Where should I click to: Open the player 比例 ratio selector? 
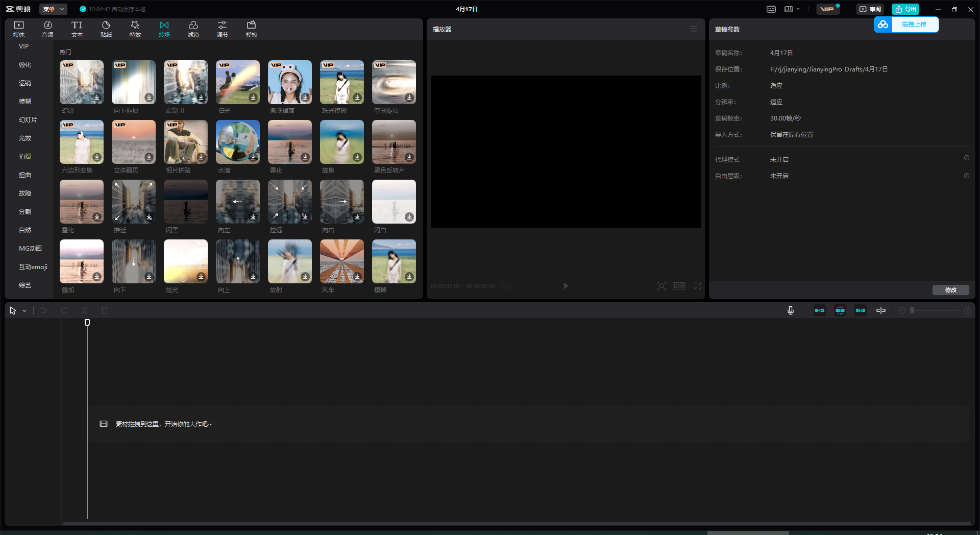click(679, 286)
